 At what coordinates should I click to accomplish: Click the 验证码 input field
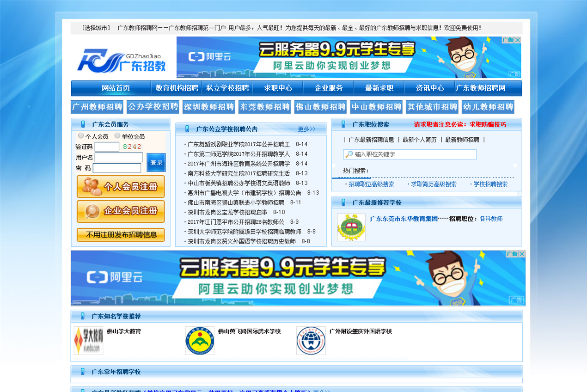pos(107,147)
